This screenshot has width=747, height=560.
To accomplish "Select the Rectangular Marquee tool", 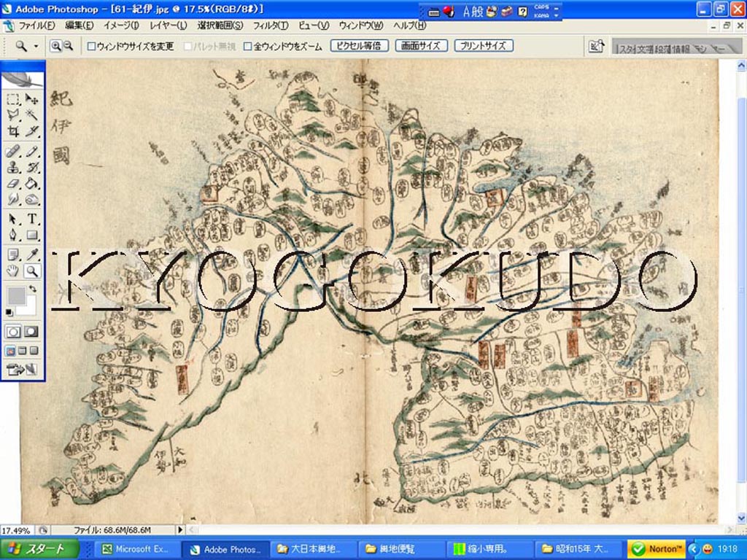I will point(13,99).
